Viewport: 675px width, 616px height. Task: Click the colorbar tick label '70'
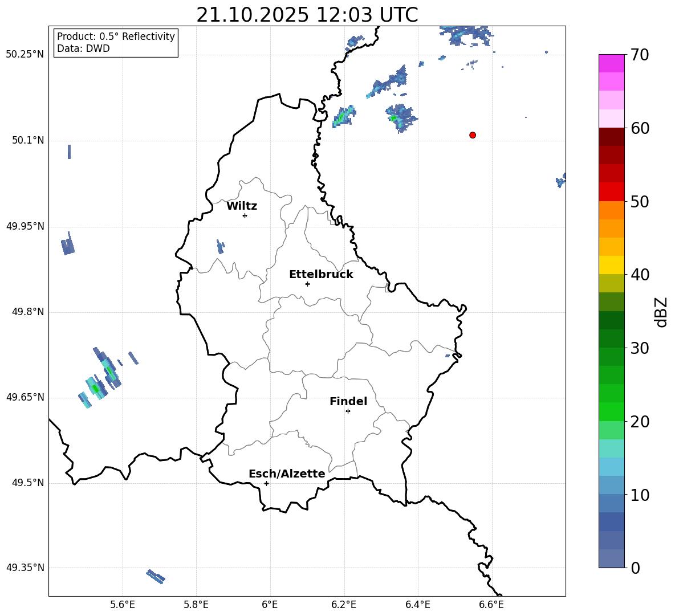click(640, 55)
